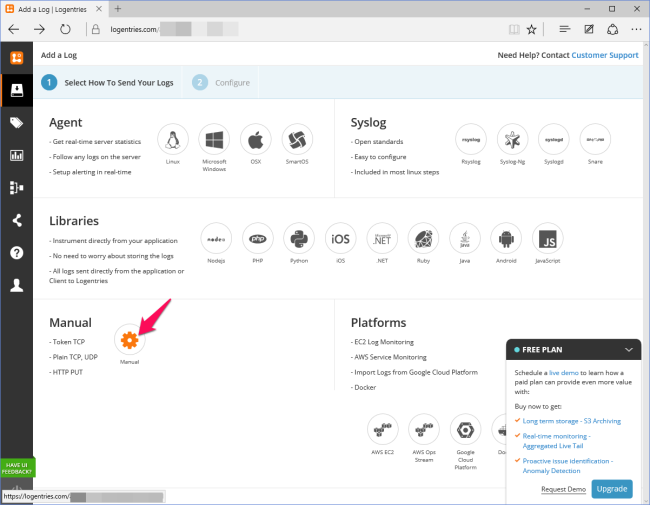Open the browser Hub menu
This screenshot has width=650, height=505.
(564, 29)
